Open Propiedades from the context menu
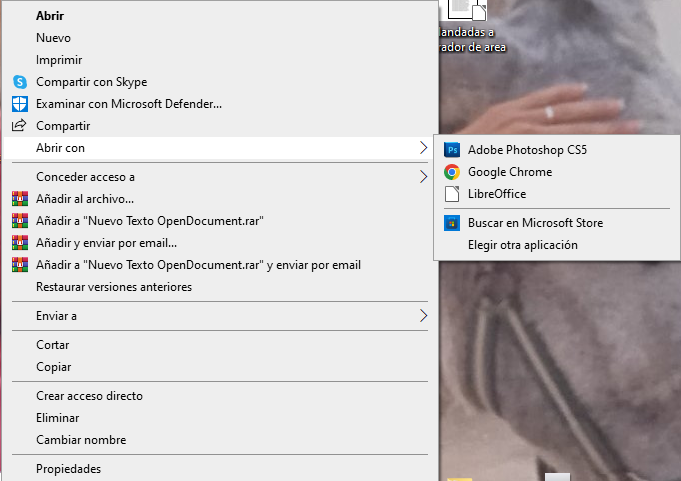Screen dimensions: 681x481 (221, 469)
